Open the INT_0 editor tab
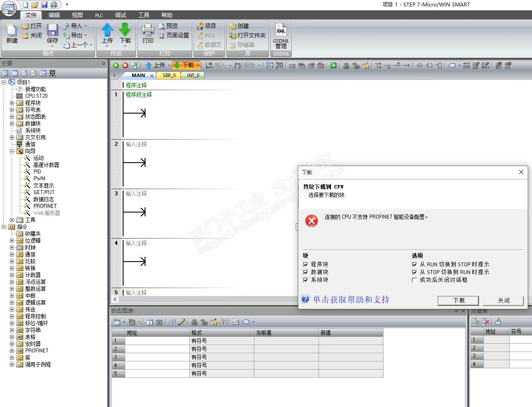Image resolution: width=532 pixels, height=407 pixels. (x=193, y=75)
